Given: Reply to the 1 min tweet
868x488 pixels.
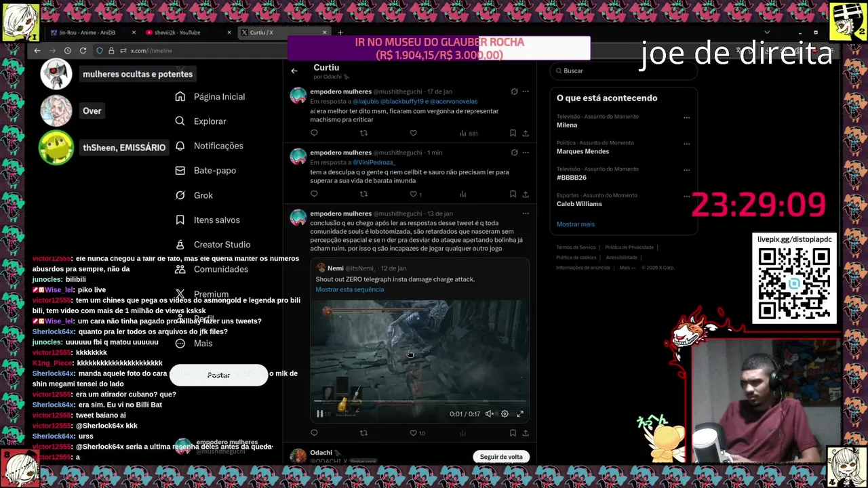Looking at the screenshot, I should coord(314,195).
